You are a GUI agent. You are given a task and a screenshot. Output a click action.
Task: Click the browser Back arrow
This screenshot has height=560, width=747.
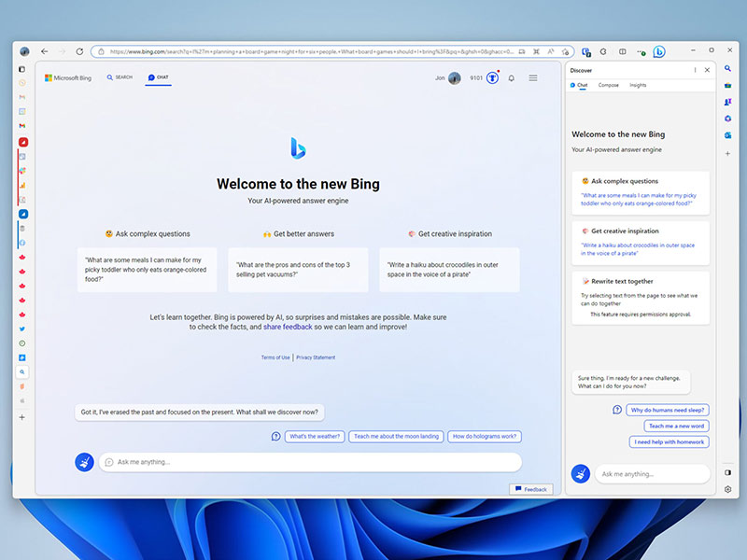(x=44, y=51)
